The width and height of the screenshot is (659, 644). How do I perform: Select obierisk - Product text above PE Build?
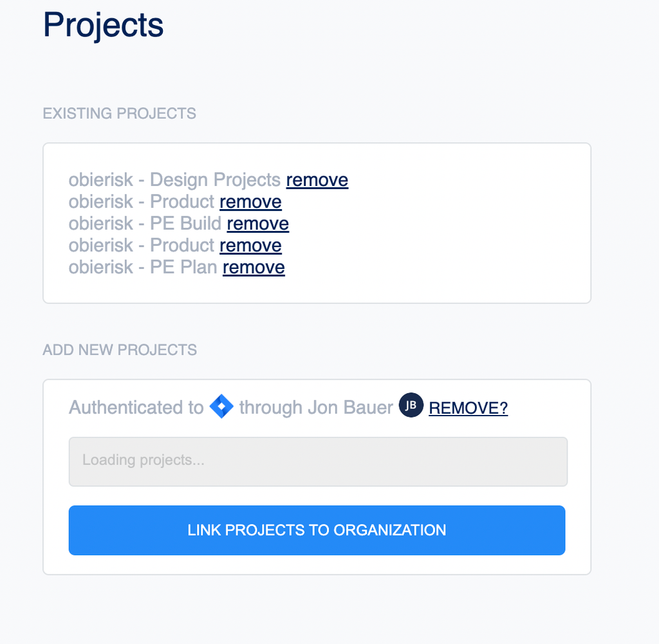142,201
